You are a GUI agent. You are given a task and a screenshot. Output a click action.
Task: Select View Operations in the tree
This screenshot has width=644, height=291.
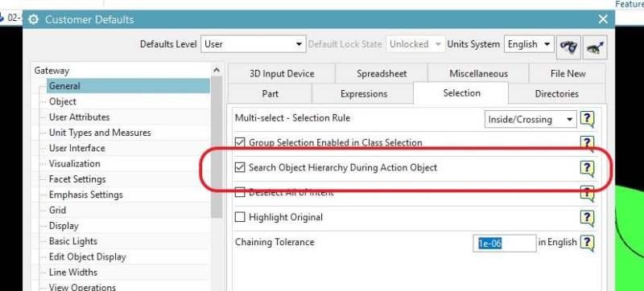pyautogui.click(x=82, y=287)
